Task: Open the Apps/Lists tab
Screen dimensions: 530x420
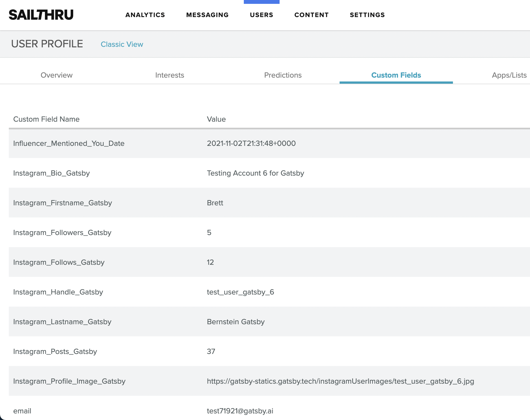Action: click(509, 75)
